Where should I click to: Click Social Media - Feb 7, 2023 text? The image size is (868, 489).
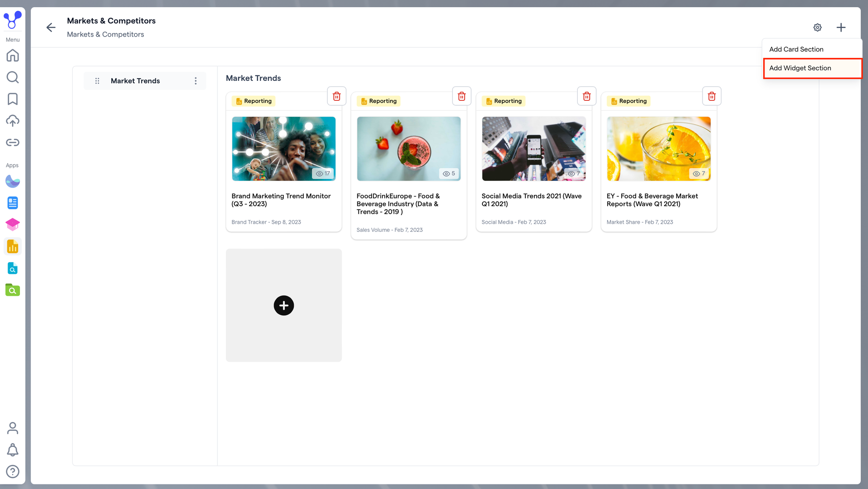(514, 222)
